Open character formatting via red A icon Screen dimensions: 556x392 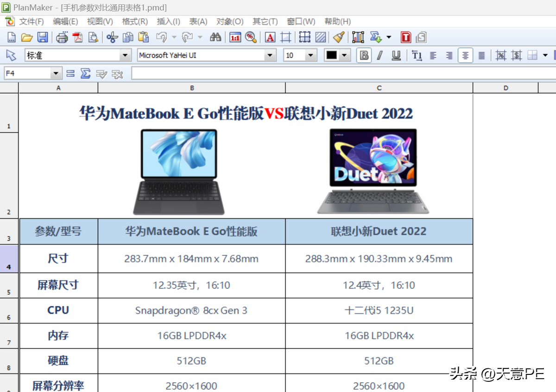click(x=271, y=38)
